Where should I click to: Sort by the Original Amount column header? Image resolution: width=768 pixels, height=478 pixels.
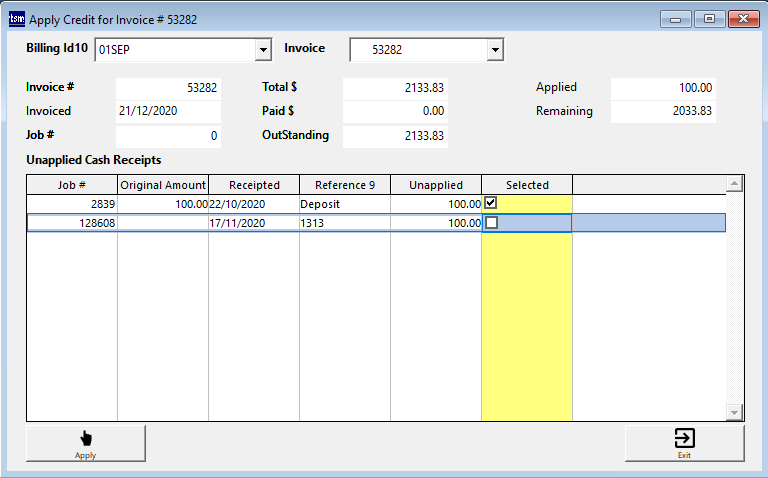pyautogui.click(x=163, y=185)
